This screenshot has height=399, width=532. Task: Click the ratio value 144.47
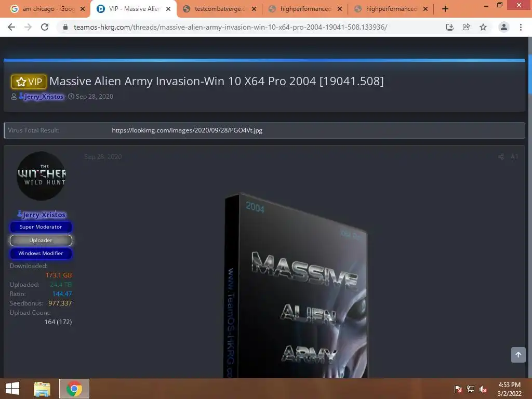pyautogui.click(x=62, y=294)
